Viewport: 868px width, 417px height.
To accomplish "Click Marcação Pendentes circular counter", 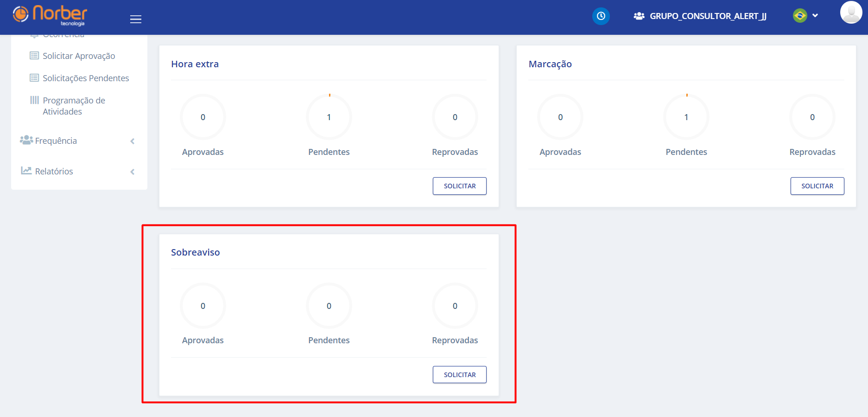I will point(686,117).
